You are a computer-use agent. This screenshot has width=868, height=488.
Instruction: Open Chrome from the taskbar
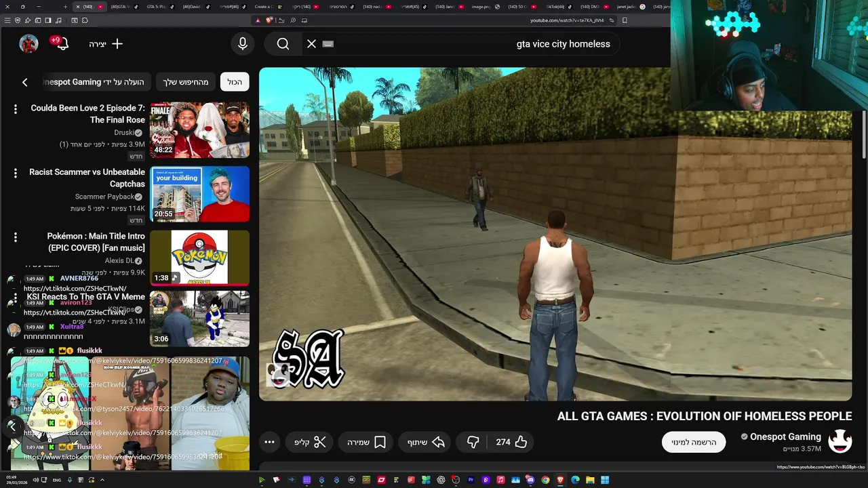pos(545,480)
